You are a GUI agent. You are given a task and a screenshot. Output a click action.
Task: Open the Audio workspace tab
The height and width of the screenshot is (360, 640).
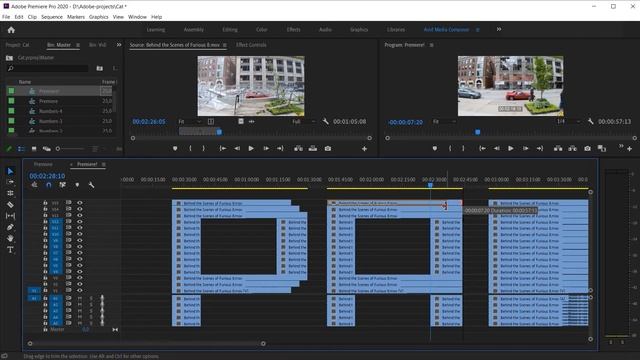(325, 29)
